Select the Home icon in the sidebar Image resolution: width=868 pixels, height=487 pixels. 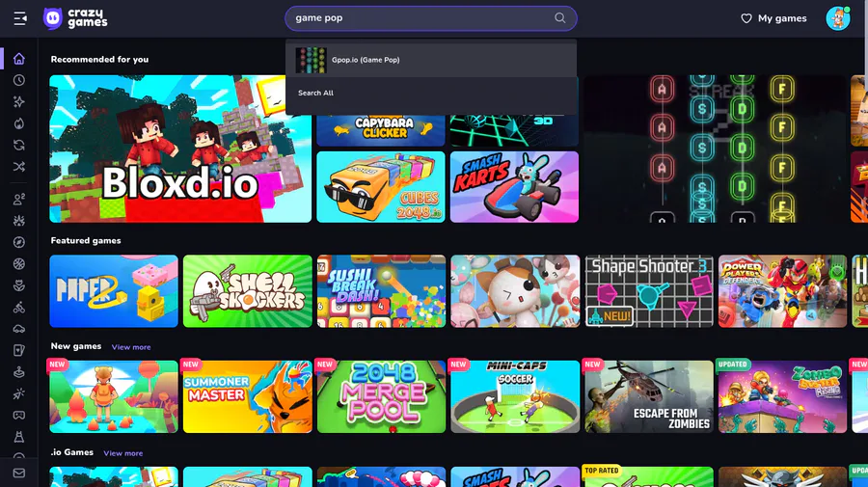point(19,59)
